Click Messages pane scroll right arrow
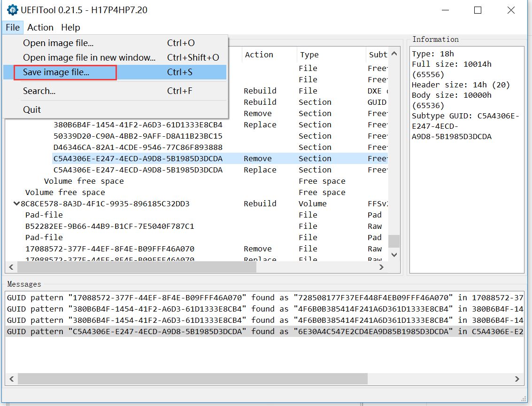 517,379
